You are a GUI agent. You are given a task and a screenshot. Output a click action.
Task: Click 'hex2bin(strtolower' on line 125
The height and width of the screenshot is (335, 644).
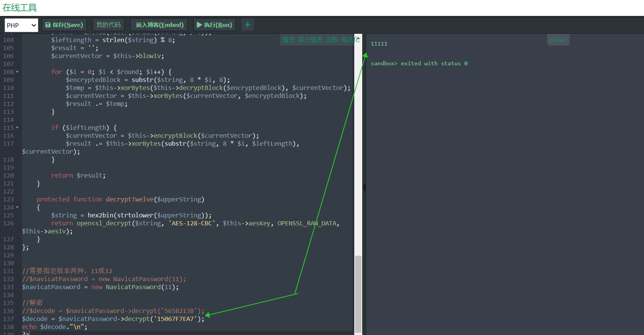click(x=120, y=215)
